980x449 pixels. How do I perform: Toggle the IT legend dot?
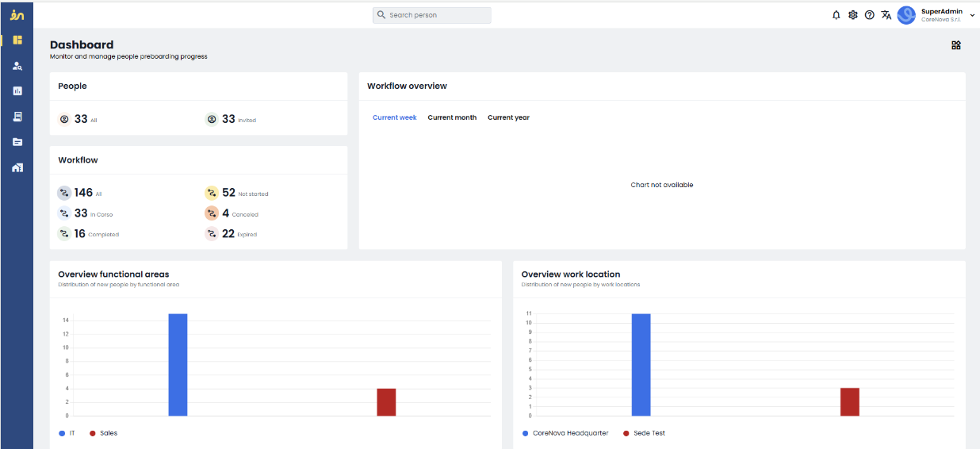(x=62, y=433)
